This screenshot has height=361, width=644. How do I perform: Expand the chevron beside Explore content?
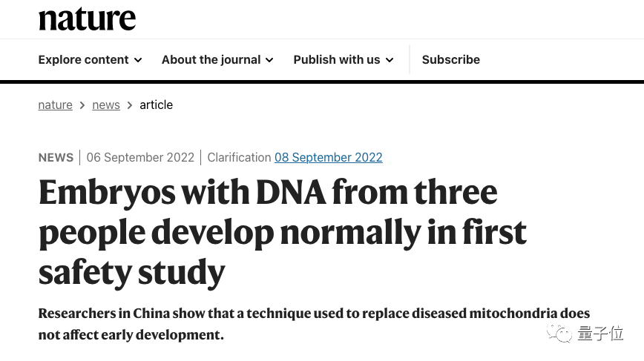(138, 60)
